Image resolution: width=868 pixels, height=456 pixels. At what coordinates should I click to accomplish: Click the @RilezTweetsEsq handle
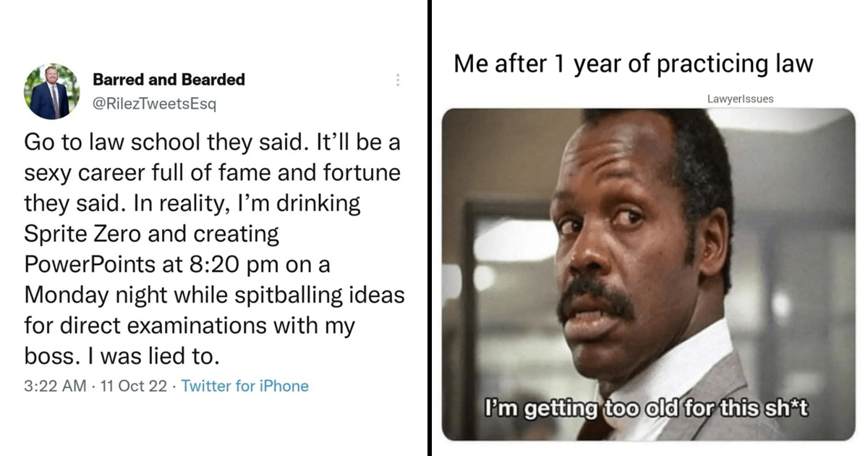point(154,103)
